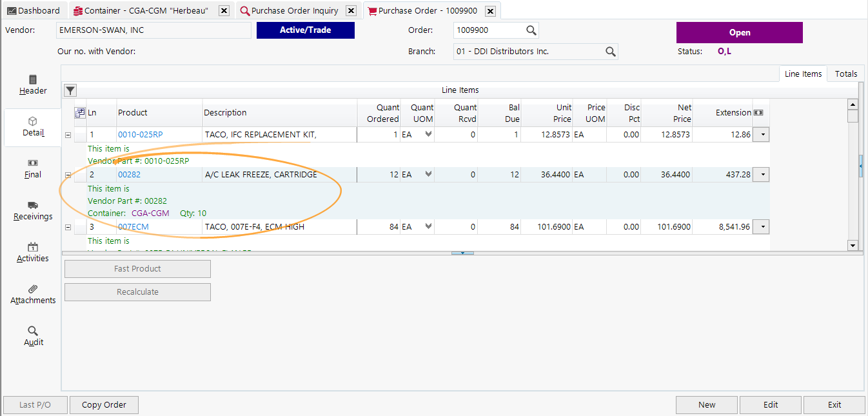This screenshot has width=868, height=416.
Task: Open the Activities calendar section
Action: pyautogui.click(x=33, y=252)
